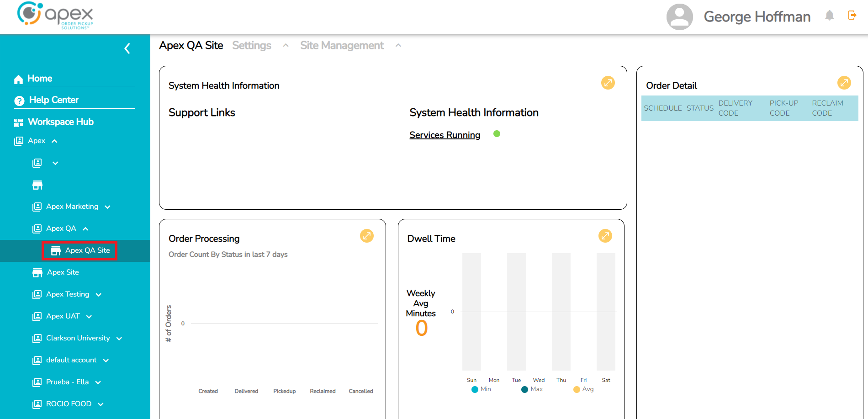Go to Home in sidebar
The height and width of the screenshot is (419, 868).
(x=39, y=79)
